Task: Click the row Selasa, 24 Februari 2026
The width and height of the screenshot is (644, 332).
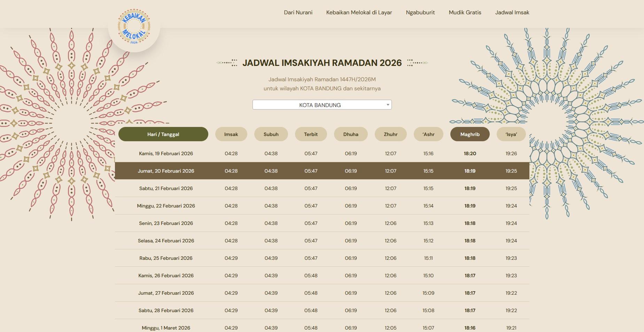Action: click(322, 241)
